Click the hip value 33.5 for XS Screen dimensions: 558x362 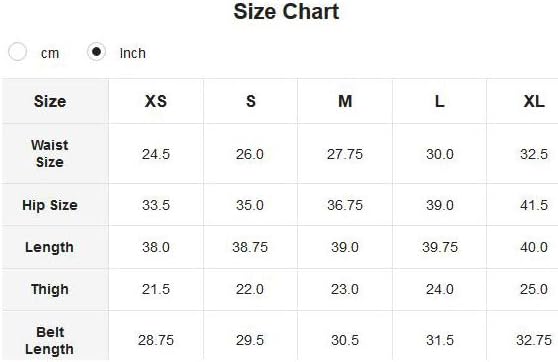tap(156, 205)
